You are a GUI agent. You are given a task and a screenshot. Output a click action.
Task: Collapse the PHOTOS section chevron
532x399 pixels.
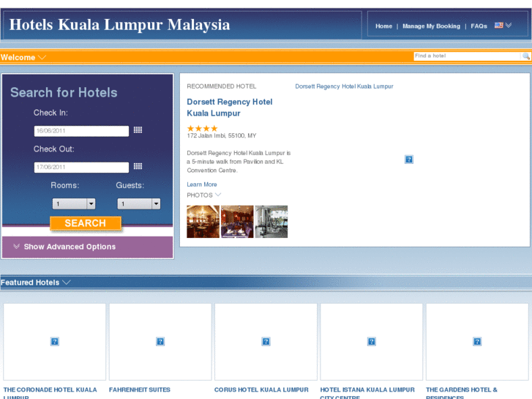218,195
